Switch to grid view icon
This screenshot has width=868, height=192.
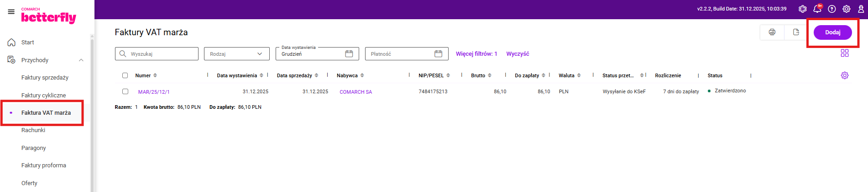click(x=845, y=53)
